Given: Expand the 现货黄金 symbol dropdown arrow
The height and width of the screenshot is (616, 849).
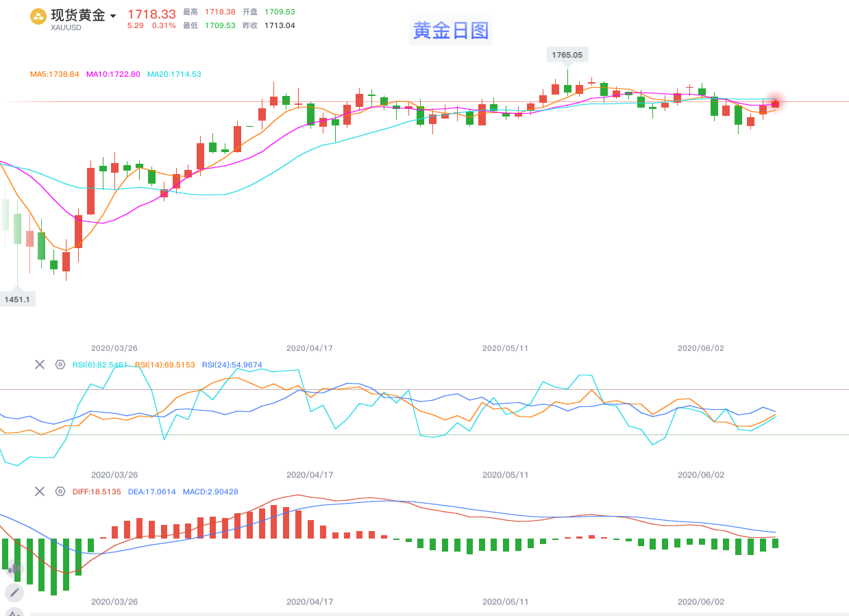Looking at the screenshot, I should (113, 16).
